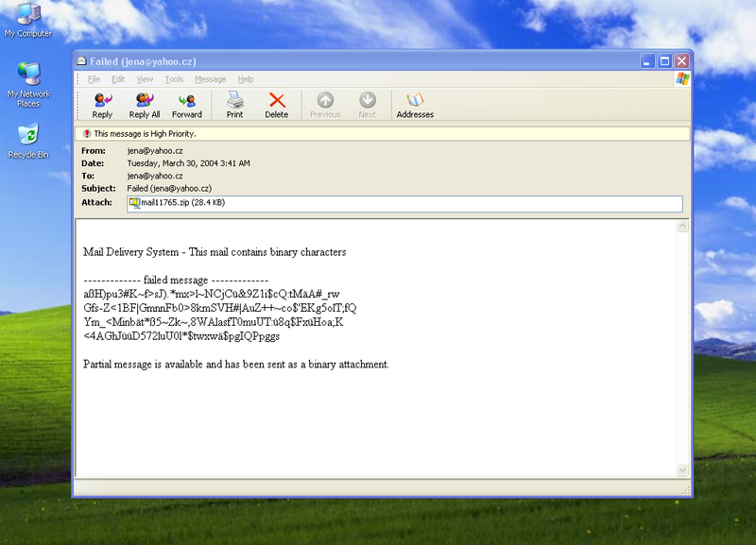The image size is (756, 545).
Task: Click garbled line starting with <4AGhJüüD
Action: [x=181, y=336]
